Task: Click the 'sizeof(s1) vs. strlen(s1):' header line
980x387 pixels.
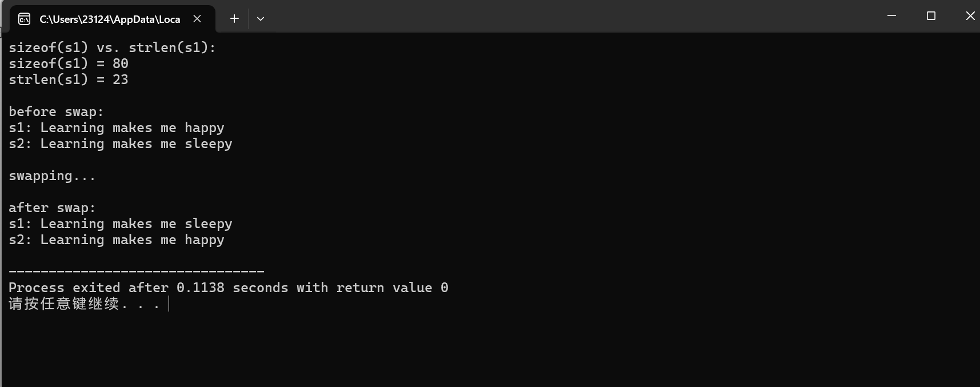Action: [x=113, y=47]
